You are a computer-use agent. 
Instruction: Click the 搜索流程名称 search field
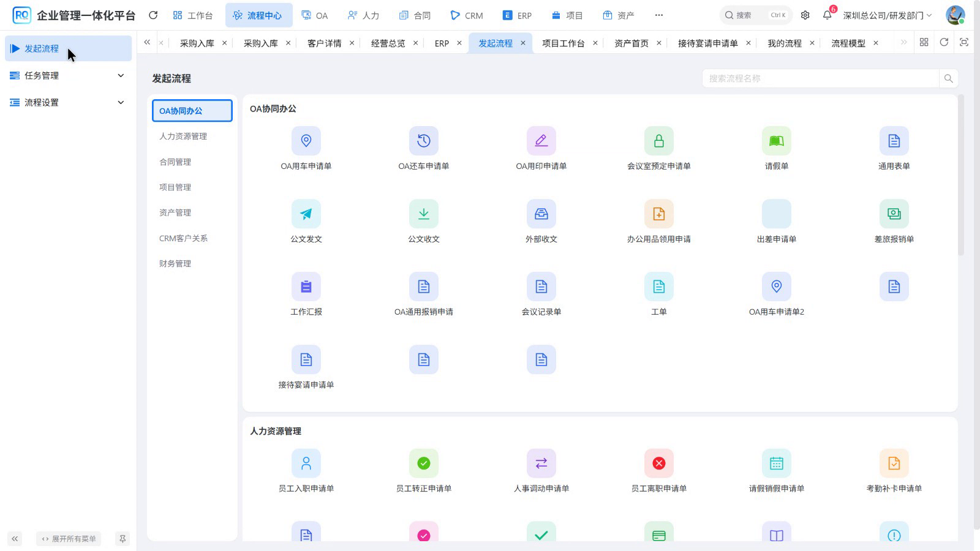pos(821,78)
